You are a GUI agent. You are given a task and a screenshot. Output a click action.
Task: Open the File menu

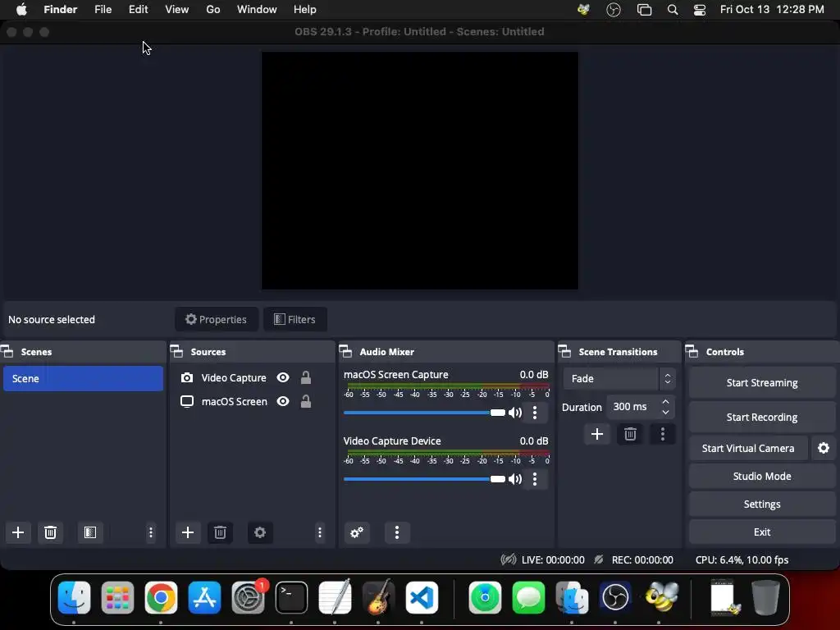[x=103, y=10]
